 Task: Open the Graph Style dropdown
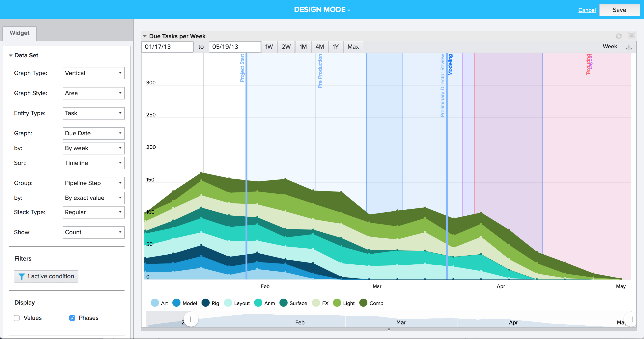(x=93, y=93)
